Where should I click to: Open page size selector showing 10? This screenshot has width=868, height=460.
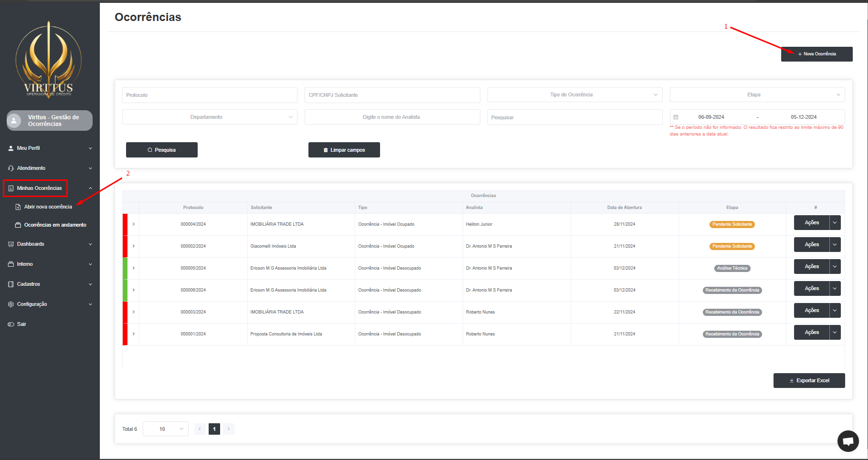click(166, 429)
